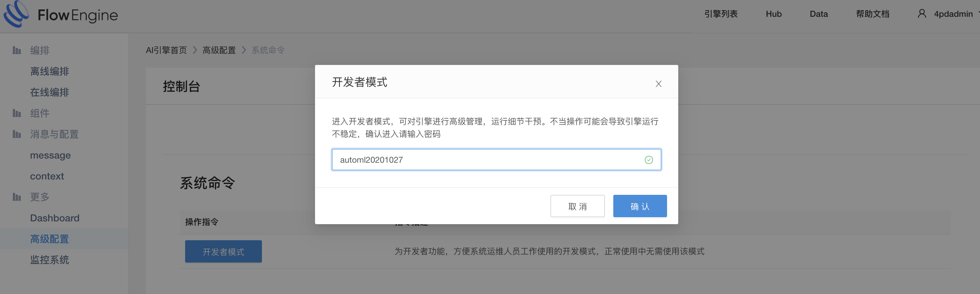The image size is (980, 294).
Task: Click the developer mode warning text in dialog
Action: (x=495, y=127)
